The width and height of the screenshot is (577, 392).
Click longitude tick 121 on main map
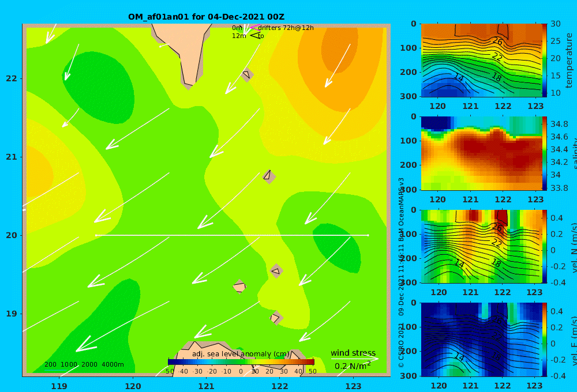coord(207,386)
